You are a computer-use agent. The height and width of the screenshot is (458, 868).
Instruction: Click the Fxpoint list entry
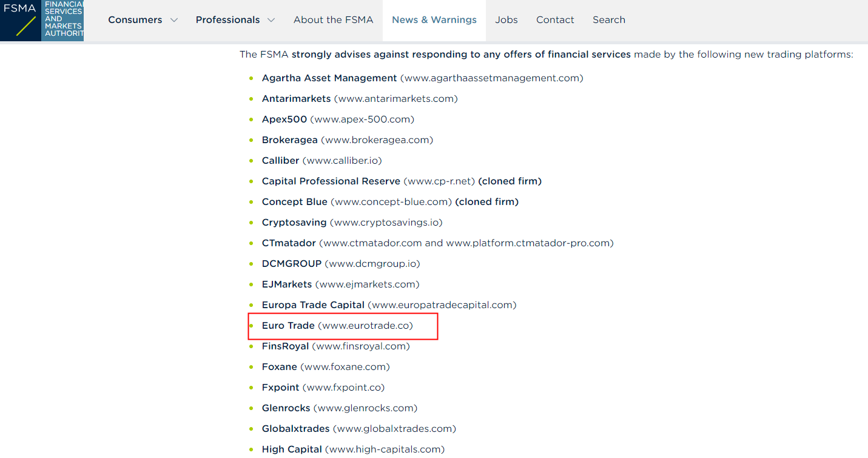pyautogui.click(x=323, y=388)
